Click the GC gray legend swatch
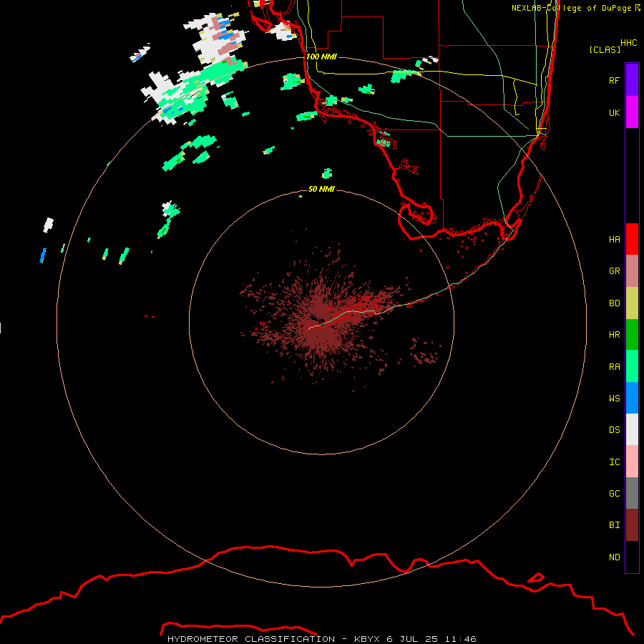 click(x=632, y=493)
